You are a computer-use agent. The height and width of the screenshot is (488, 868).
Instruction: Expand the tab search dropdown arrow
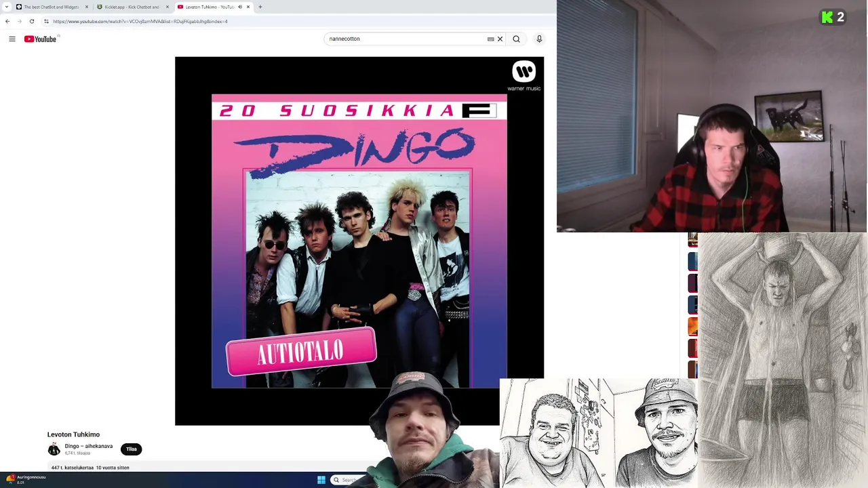(7, 7)
